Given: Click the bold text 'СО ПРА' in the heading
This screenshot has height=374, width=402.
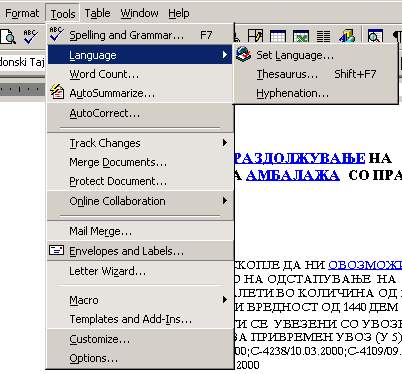Looking at the screenshot, I should coord(375,175).
